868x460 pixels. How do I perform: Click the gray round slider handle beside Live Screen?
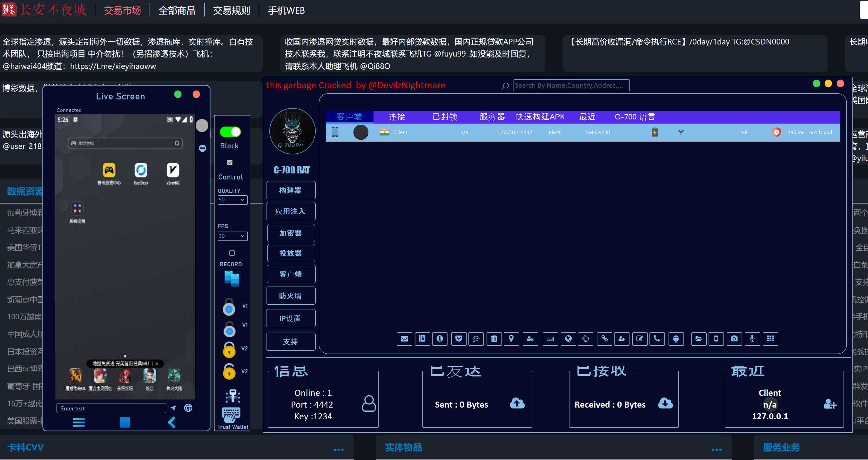(202, 126)
